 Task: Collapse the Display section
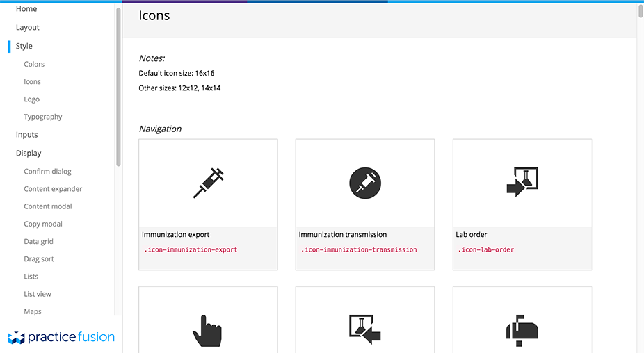click(29, 153)
